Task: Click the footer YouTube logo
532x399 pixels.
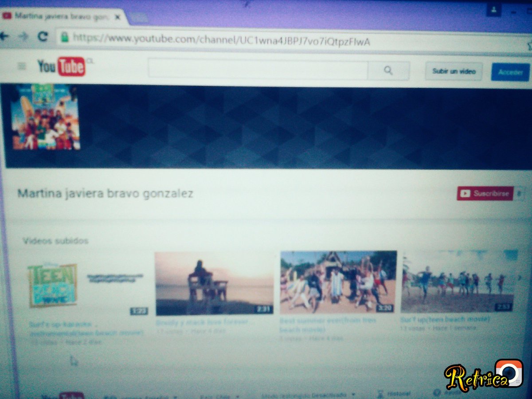Action: 62,395
